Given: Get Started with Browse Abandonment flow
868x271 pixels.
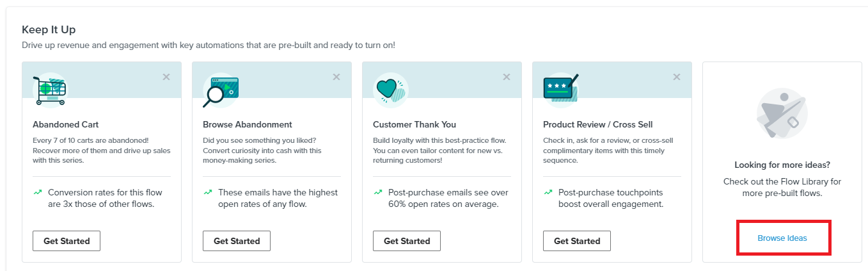Looking at the screenshot, I should 237,241.
